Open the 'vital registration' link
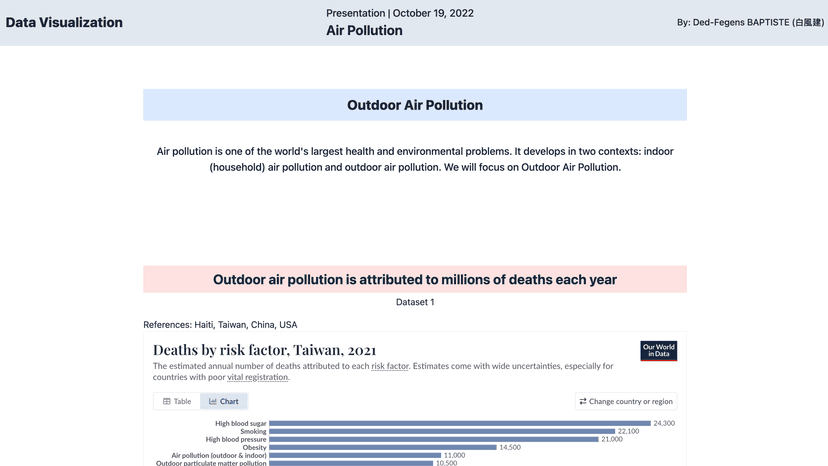Image resolution: width=828 pixels, height=466 pixels. pyautogui.click(x=257, y=378)
